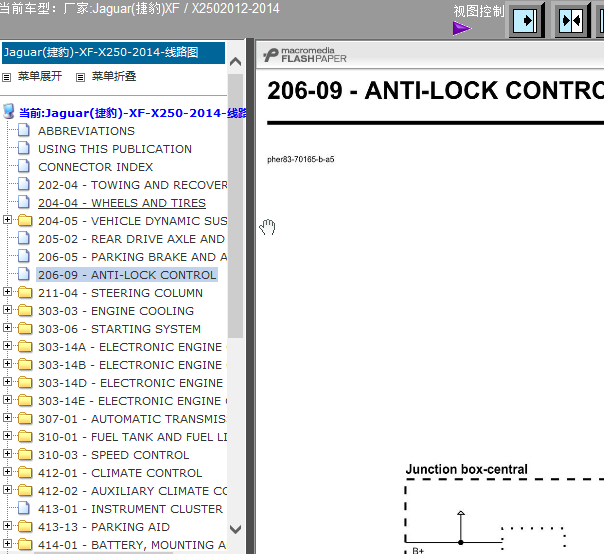
Task: Expand 310-03 SPEED CONTROL folder
Action: 7,454
